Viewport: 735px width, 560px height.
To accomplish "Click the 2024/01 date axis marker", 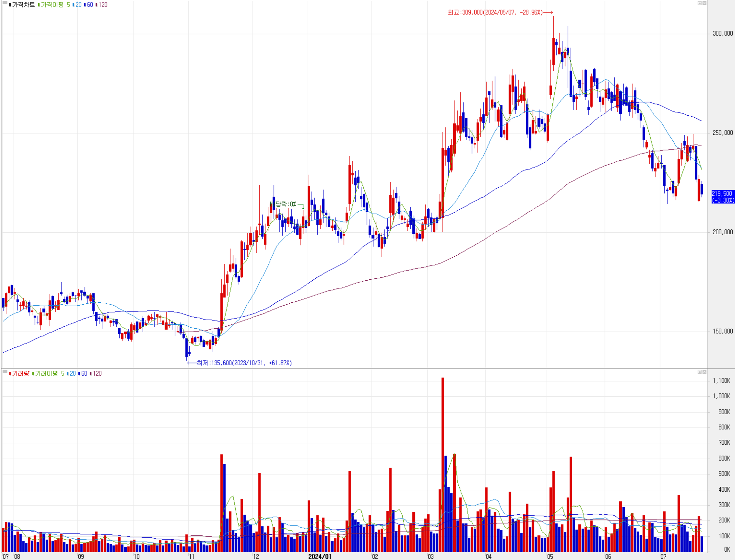I will click(320, 556).
